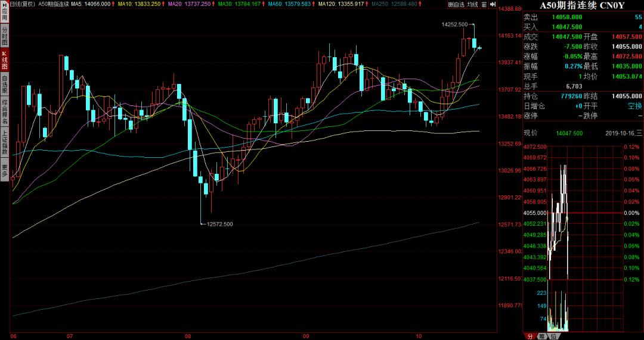
Task: Click the 10 month marker on time axis
Action: pos(419,336)
